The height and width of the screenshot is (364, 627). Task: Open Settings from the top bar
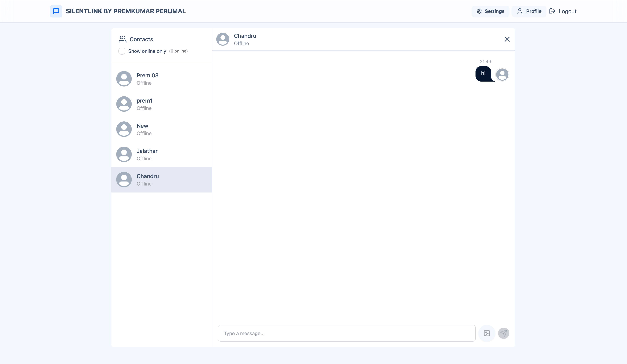490,11
